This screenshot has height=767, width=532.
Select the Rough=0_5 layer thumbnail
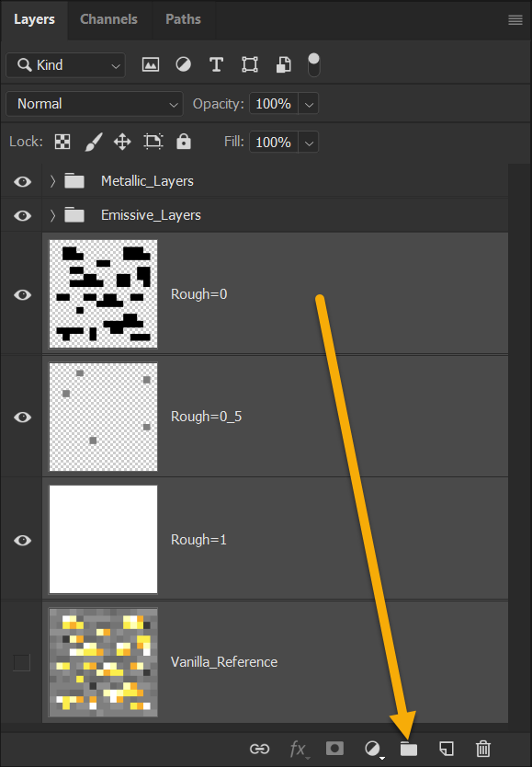[x=103, y=417]
